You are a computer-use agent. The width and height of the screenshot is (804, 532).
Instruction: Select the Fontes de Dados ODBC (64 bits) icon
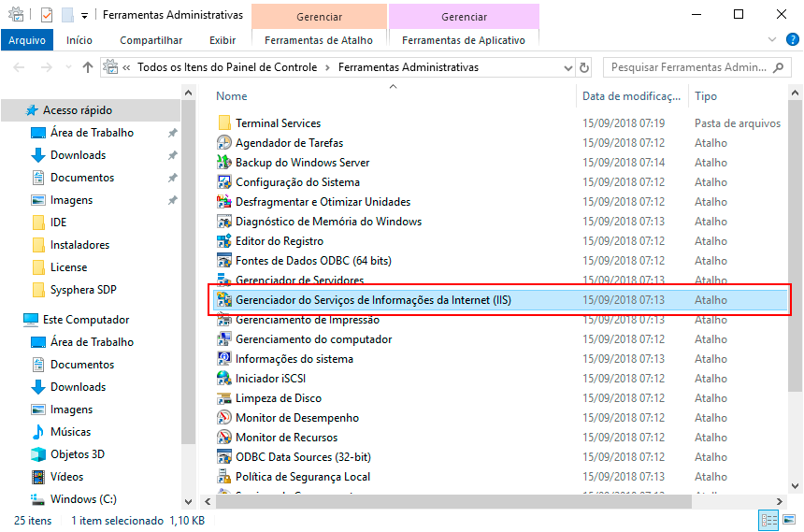(x=224, y=261)
